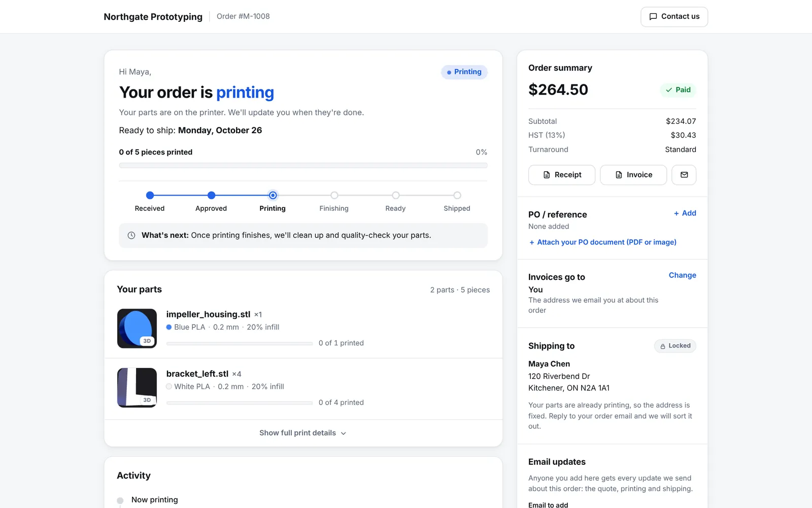This screenshot has height=508, width=812.
Task: Download the Receipt document
Action: point(562,175)
